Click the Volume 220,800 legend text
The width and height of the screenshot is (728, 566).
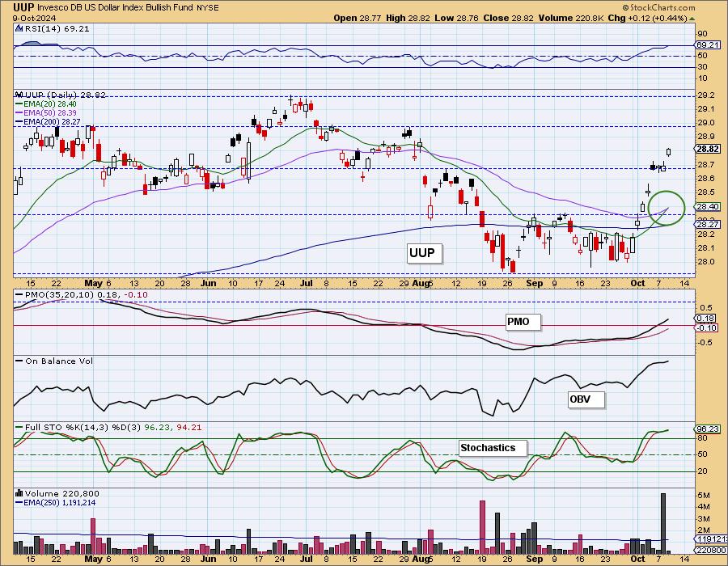click(x=62, y=493)
